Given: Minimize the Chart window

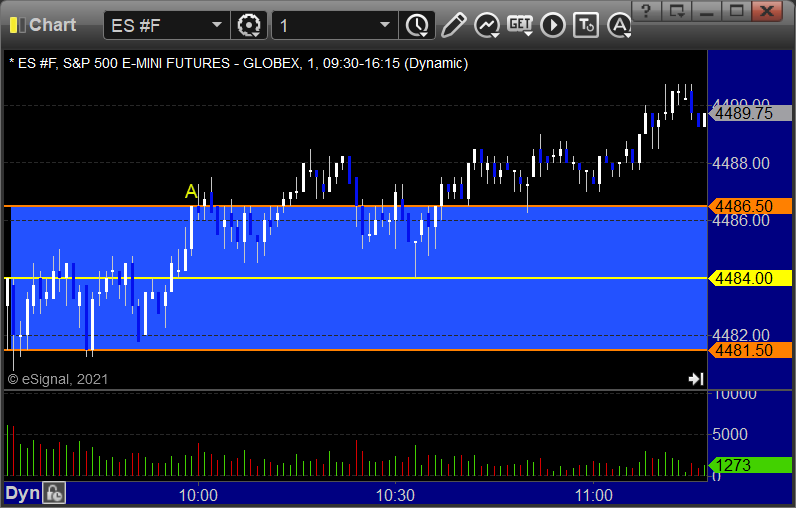Looking at the screenshot, I should coord(707,11).
